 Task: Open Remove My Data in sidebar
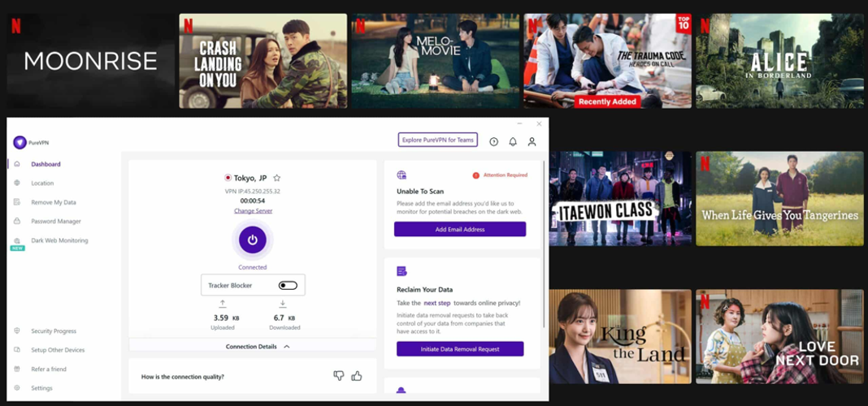click(54, 202)
